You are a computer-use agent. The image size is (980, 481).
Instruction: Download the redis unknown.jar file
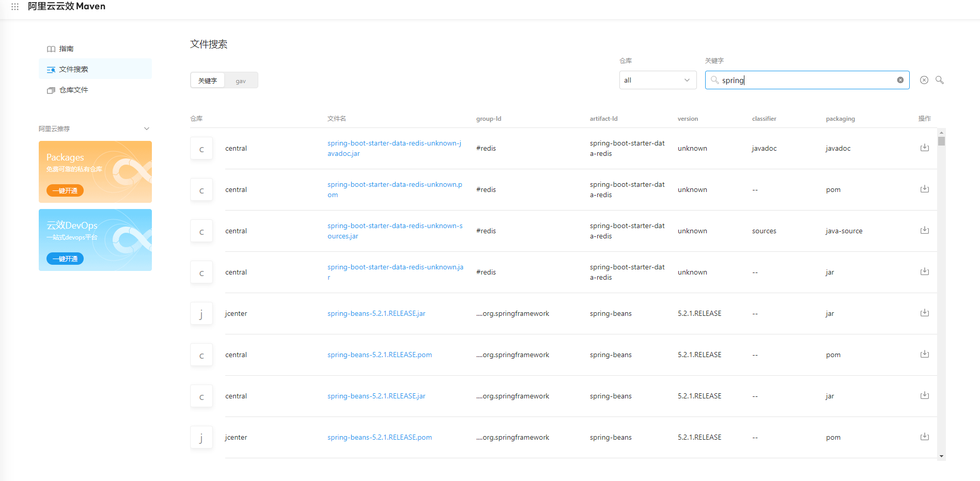pos(925,271)
